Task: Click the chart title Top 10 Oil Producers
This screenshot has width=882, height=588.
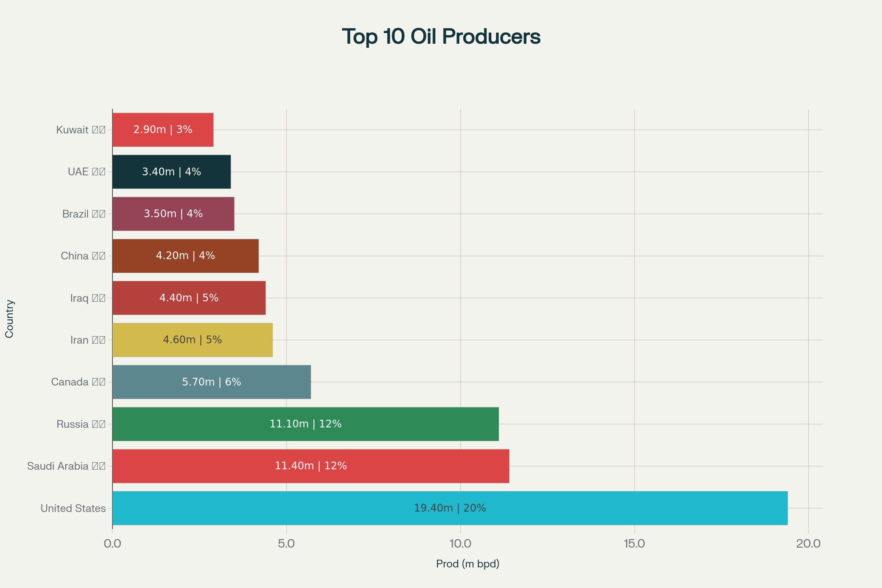Action: point(441,37)
